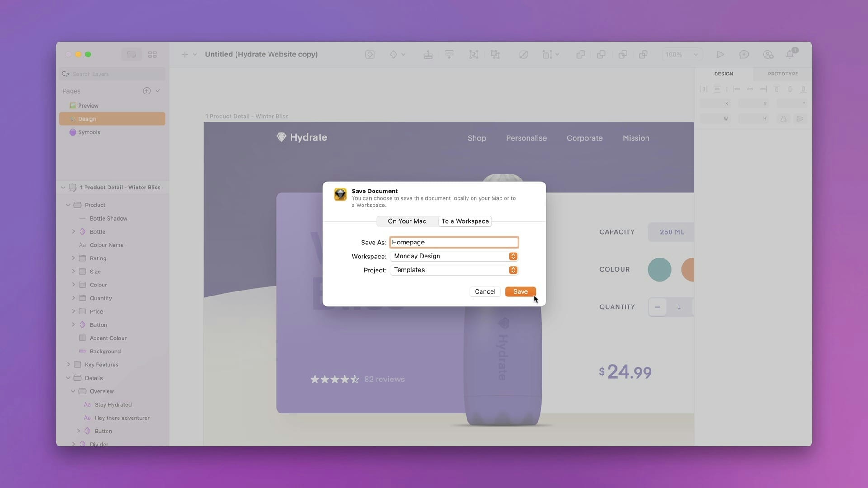Click the Design tab
The height and width of the screenshot is (488, 868).
pyautogui.click(x=724, y=73)
